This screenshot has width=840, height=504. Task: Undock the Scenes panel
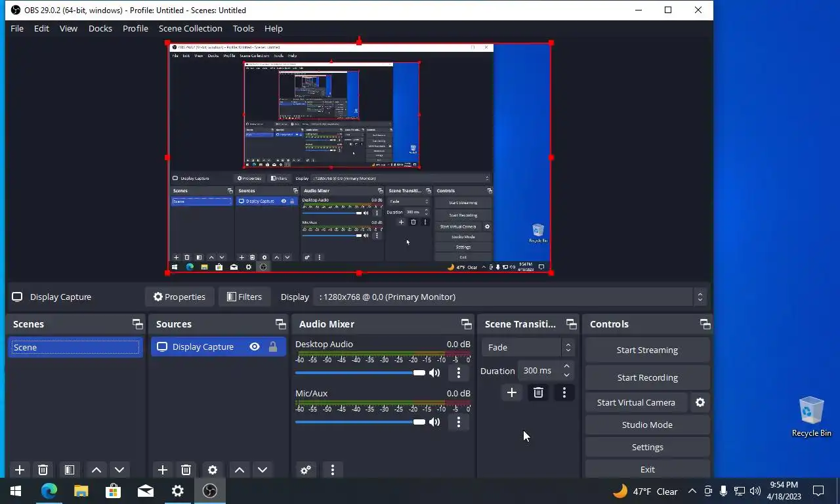[x=137, y=324]
